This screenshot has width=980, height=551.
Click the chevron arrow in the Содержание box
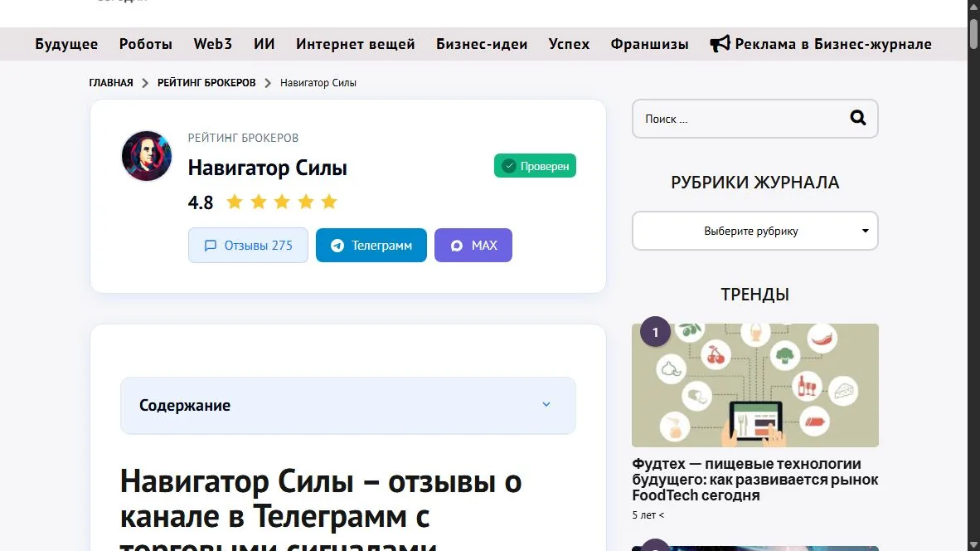point(546,405)
